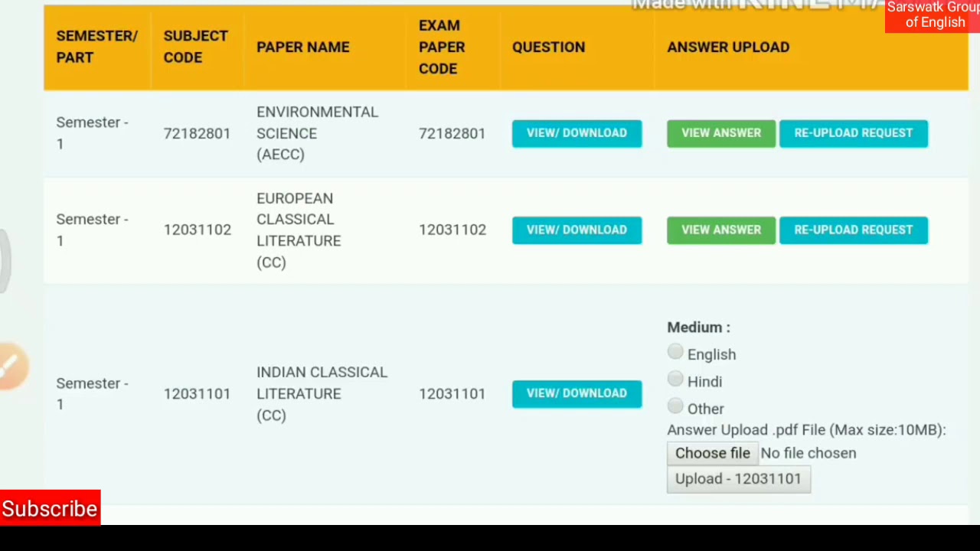Click Sarswatk Group of English badge
980x551 pixels.
933,15
